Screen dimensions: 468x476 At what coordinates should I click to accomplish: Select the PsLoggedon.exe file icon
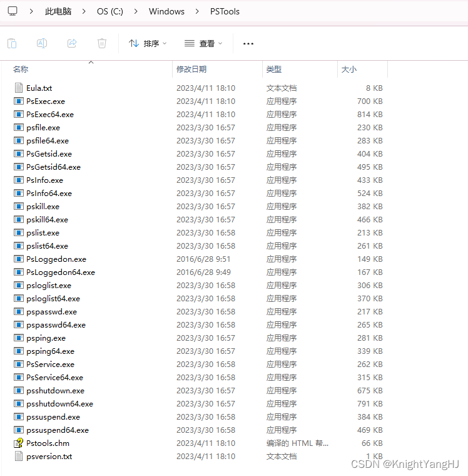click(x=19, y=259)
